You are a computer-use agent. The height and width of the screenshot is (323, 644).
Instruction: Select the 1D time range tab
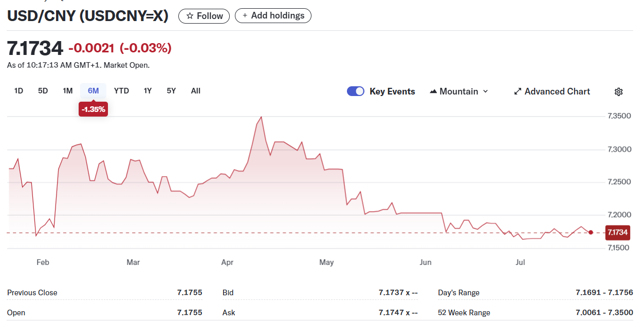tap(19, 91)
